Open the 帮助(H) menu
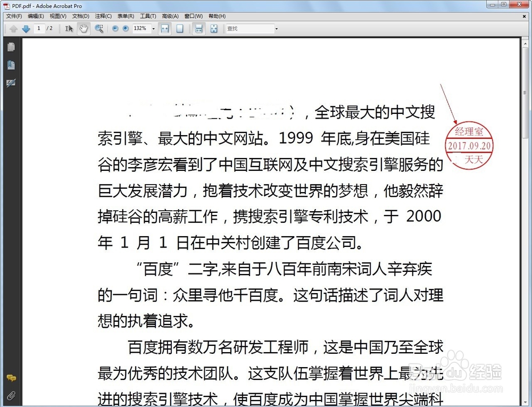Screen dimensions: 532x407 pyautogui.click(x=217, y=16)
